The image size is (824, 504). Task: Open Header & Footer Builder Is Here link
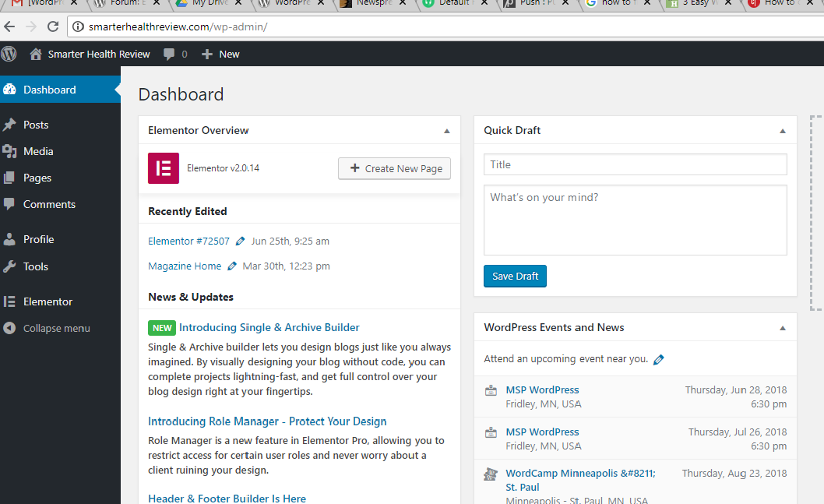click(227, 499)
